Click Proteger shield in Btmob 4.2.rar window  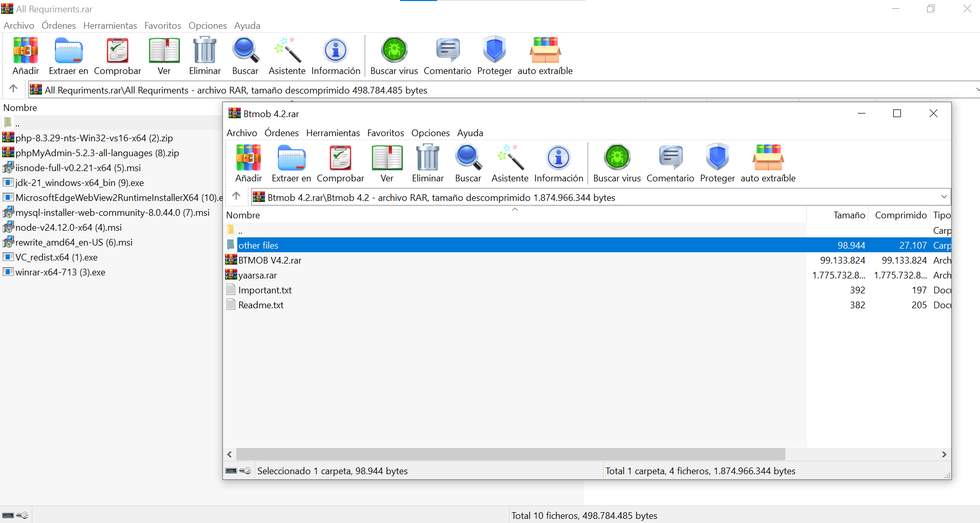pos(717,163)
